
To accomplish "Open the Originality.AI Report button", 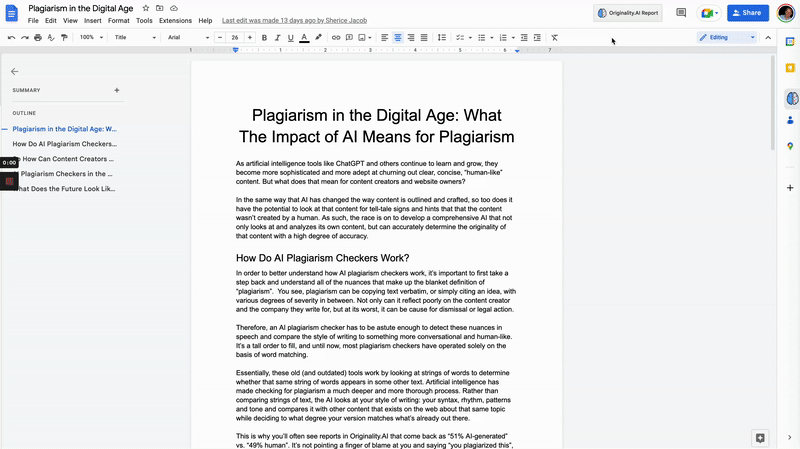I will click(627, 13).
